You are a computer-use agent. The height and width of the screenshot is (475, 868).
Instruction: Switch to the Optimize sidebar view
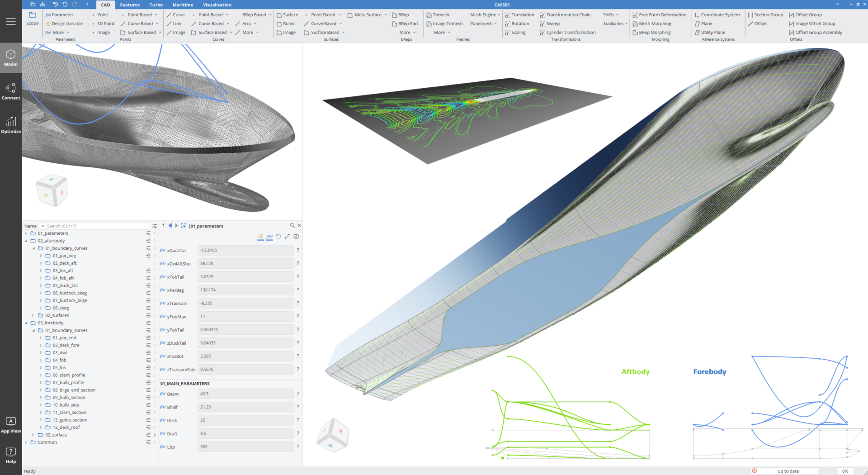tap(11, 125)
